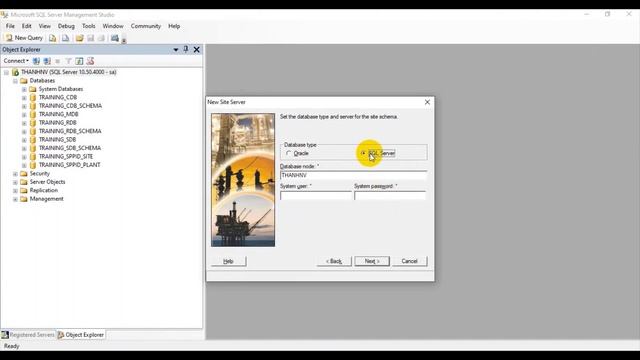Viewport: 640px width, 360px height.
Task: Click the Management folder icon
Action: [x=24, y=199]
